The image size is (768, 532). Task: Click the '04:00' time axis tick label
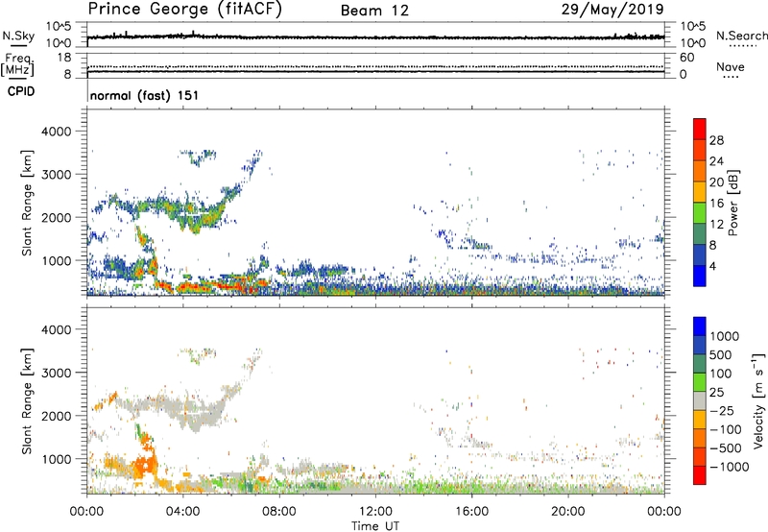(x=182, y=512)
